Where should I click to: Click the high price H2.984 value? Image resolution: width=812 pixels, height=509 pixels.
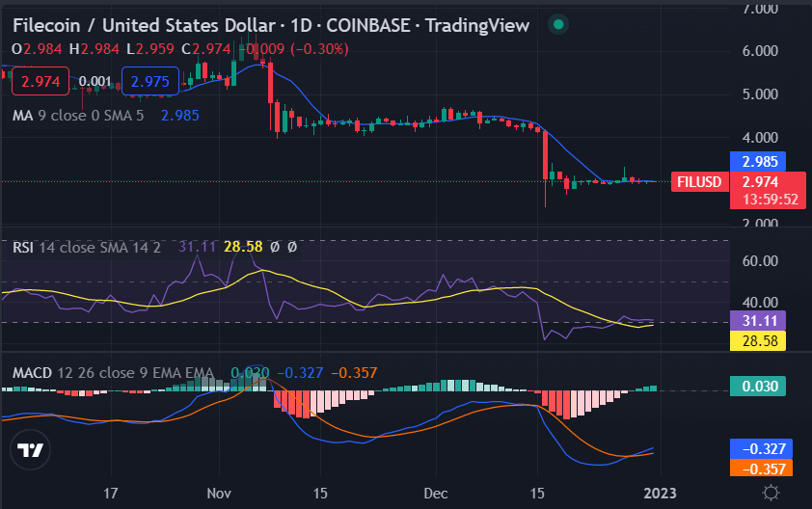coord(95,49)
